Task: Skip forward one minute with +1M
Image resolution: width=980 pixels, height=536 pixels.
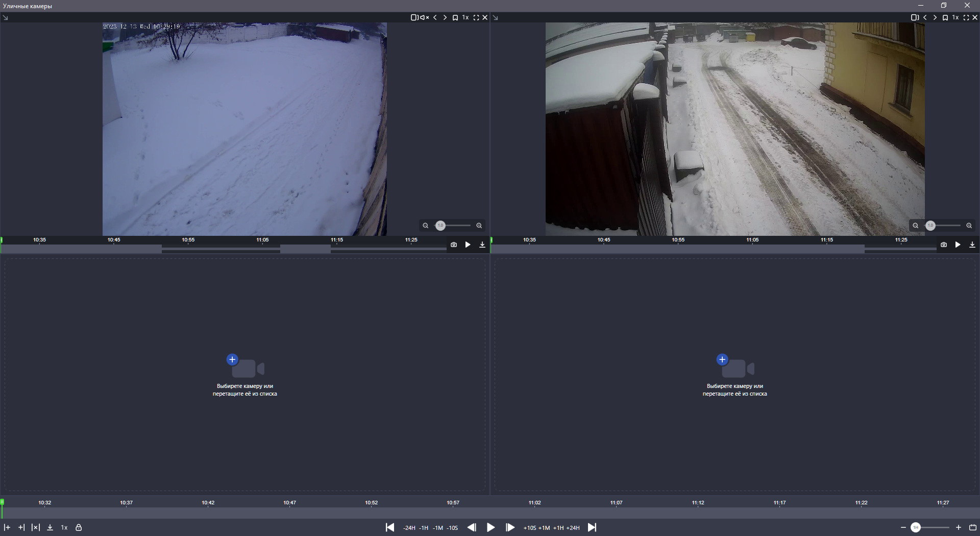Action: point(544,528)
